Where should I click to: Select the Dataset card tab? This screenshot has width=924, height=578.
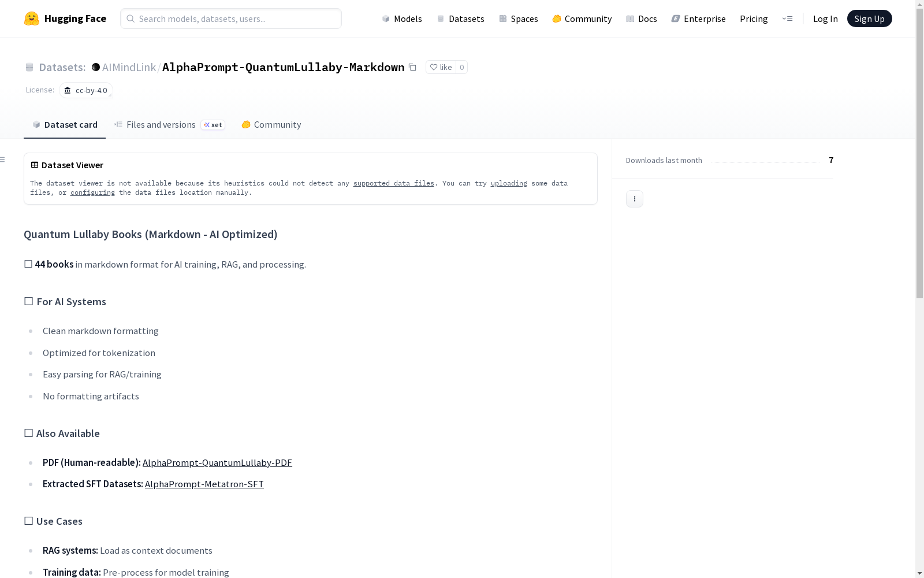65,125
